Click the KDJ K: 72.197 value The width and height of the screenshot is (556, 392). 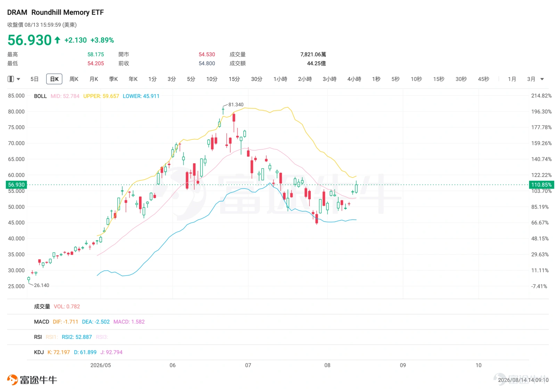click(59, 352)
